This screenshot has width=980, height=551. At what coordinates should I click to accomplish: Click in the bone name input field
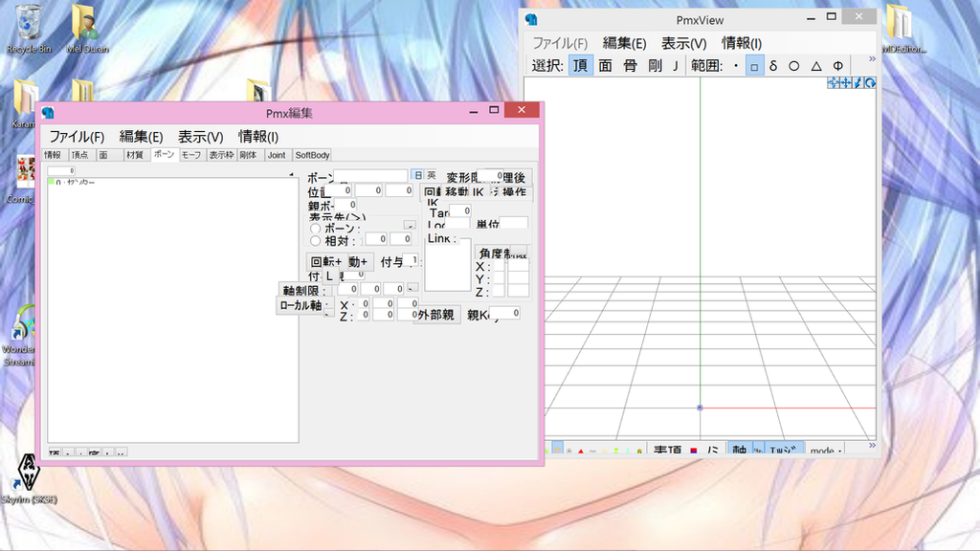(x=370, y=176)
